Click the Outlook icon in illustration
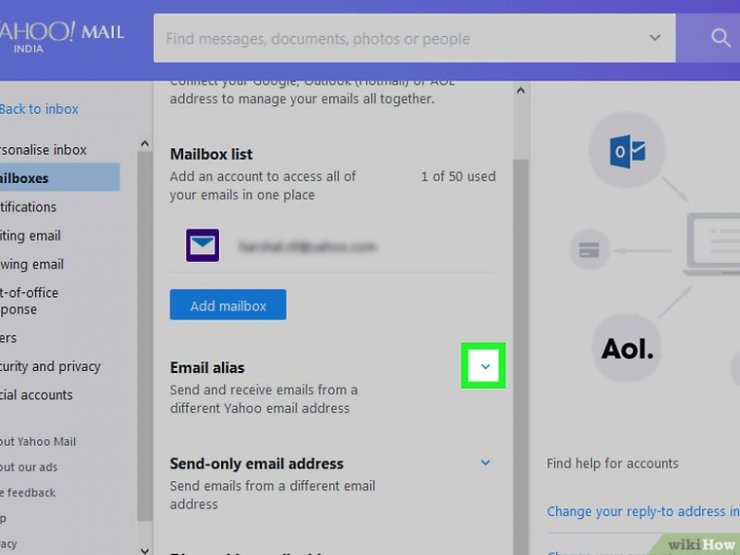 tap(627, 151)
